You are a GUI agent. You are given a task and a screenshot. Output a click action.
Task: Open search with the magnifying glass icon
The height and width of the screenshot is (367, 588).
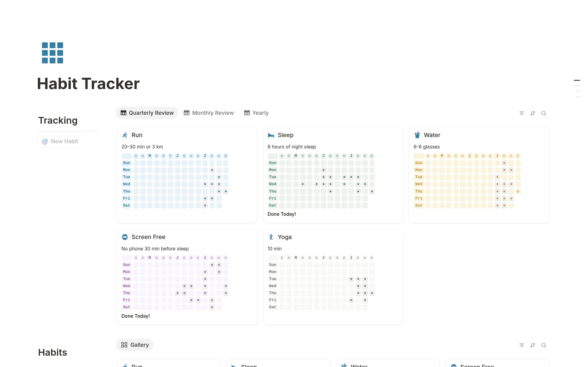tap(544, 113)
